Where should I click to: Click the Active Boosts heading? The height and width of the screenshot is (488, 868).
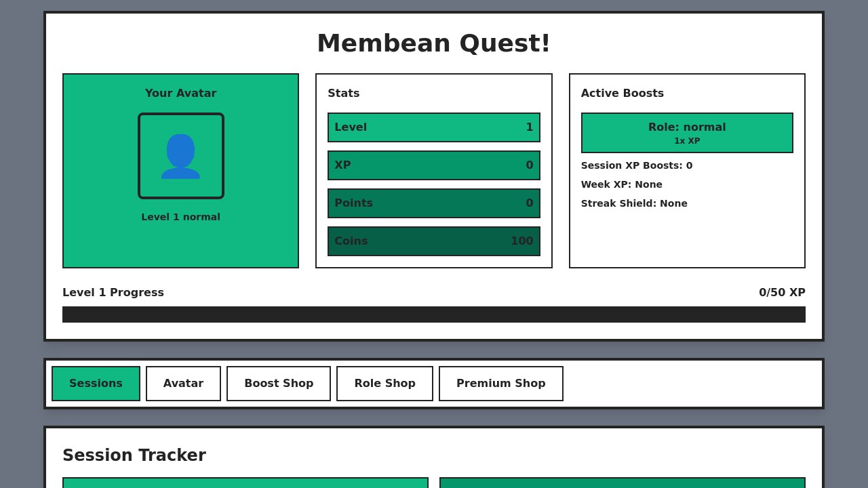623,94
